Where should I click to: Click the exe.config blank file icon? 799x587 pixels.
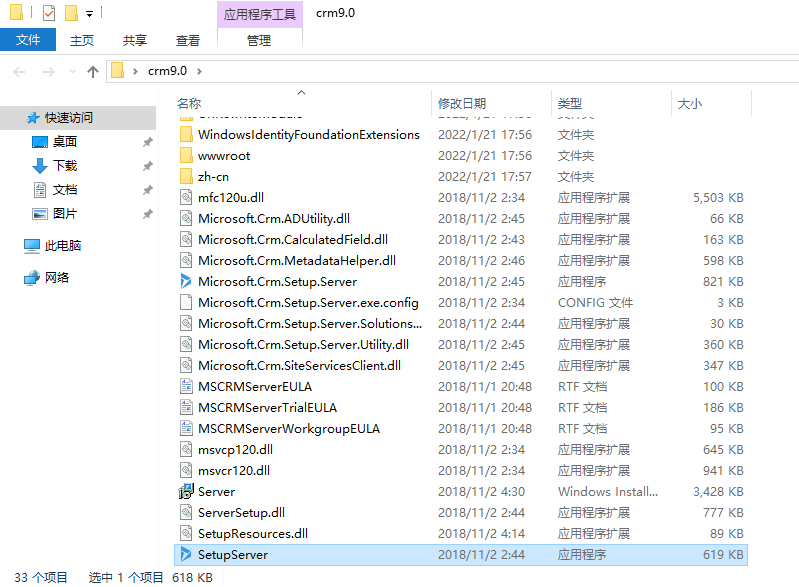(x=186, y=302)
